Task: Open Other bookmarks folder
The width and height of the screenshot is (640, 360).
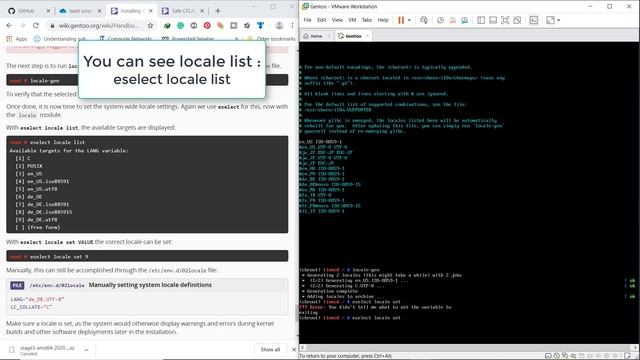Action: (271, 39)
